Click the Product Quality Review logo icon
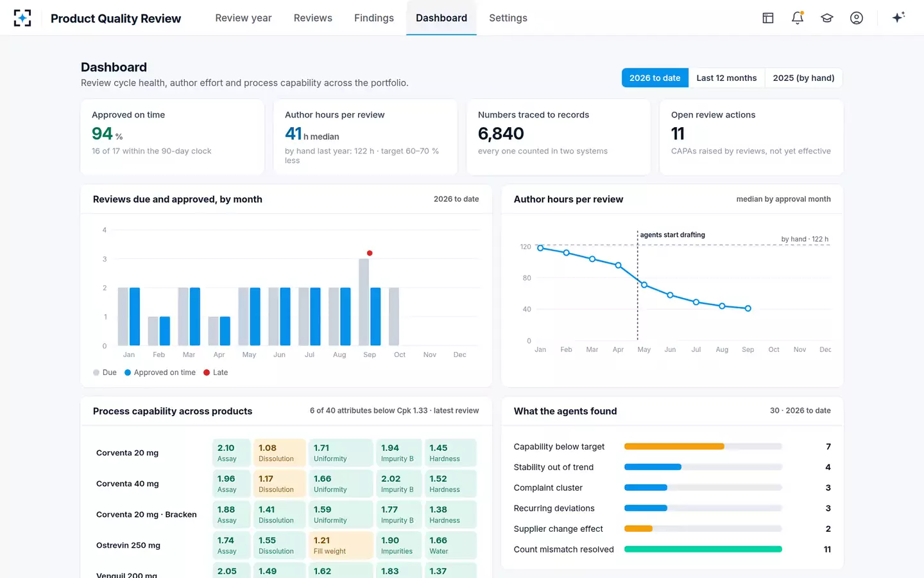Screen dimensions: 924x578 click(x=22, y=18)
